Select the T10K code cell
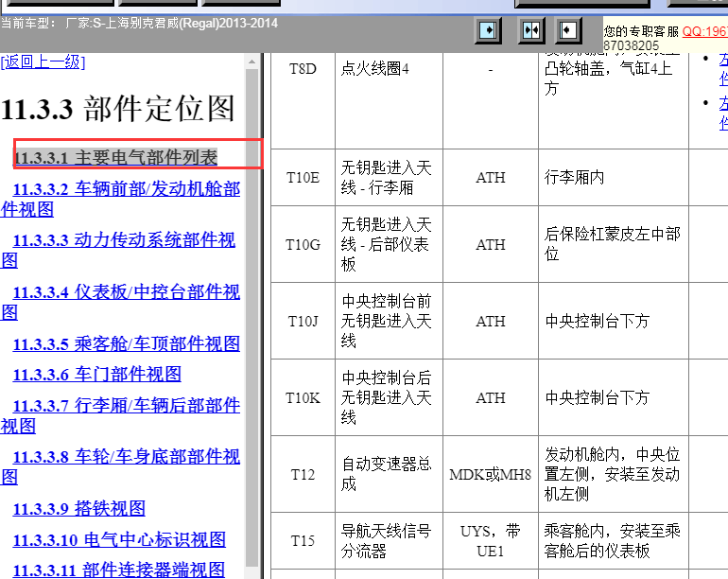Viewport: 728px width, 579px height. click(303, 397)
